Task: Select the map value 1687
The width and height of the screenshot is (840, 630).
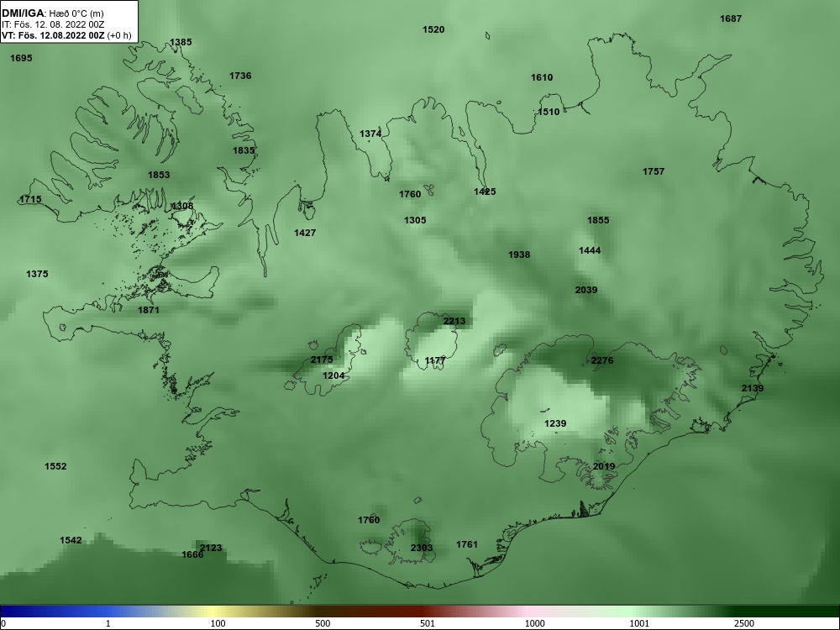Action: (731, 18)
